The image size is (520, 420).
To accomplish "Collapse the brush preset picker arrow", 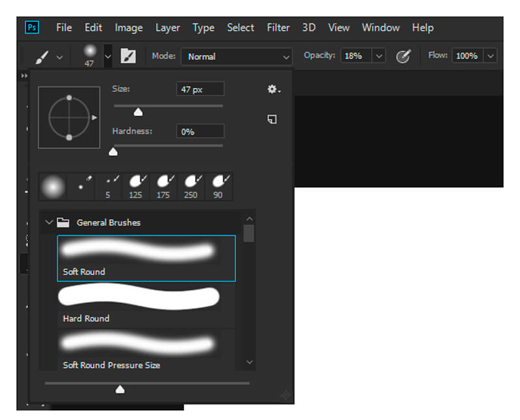I will coord(108,56).
